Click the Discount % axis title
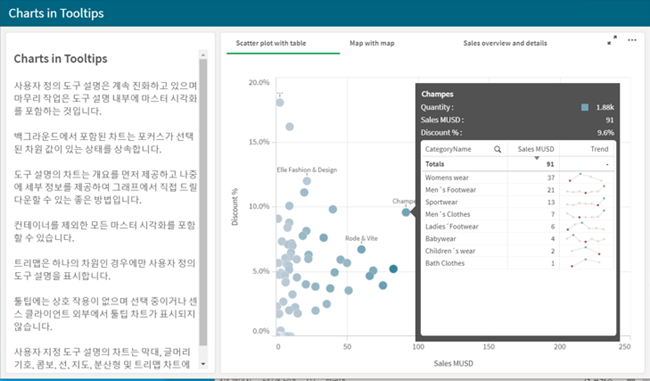 [235, 206]
